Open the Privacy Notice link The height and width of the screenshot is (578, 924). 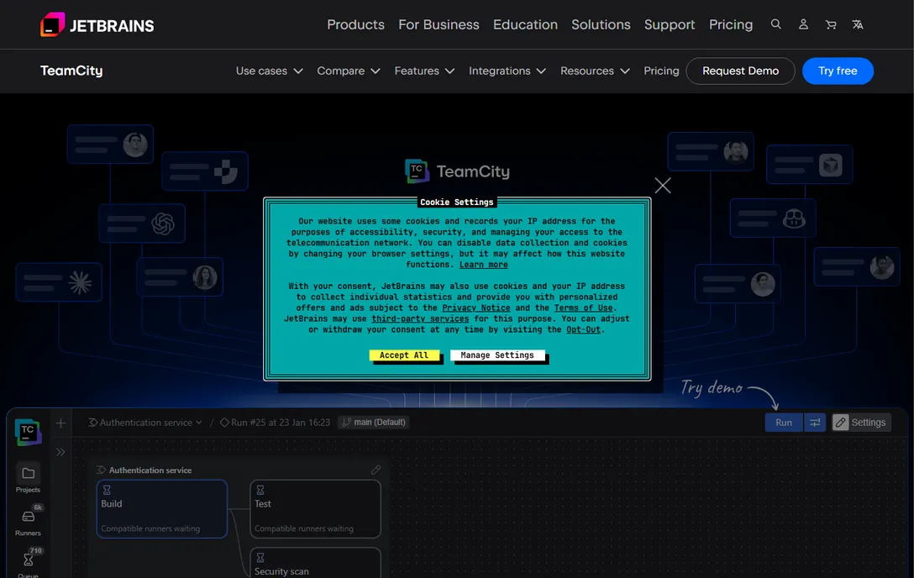click(476, 307)
